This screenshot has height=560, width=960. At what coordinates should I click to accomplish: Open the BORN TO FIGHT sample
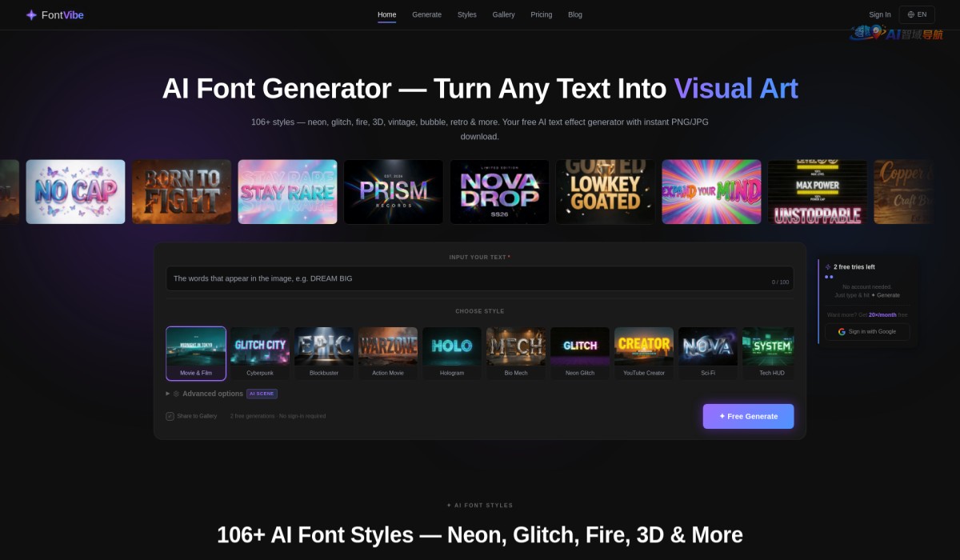(182, 192)
